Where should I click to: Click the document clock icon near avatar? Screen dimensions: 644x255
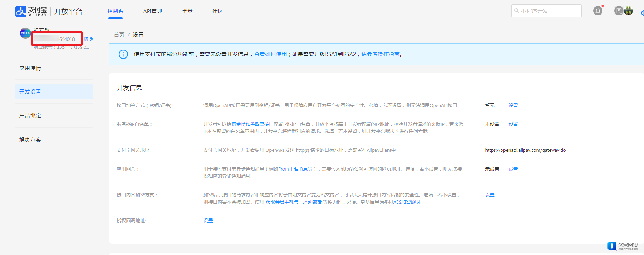pyautogui.click(x=619, y=11)
